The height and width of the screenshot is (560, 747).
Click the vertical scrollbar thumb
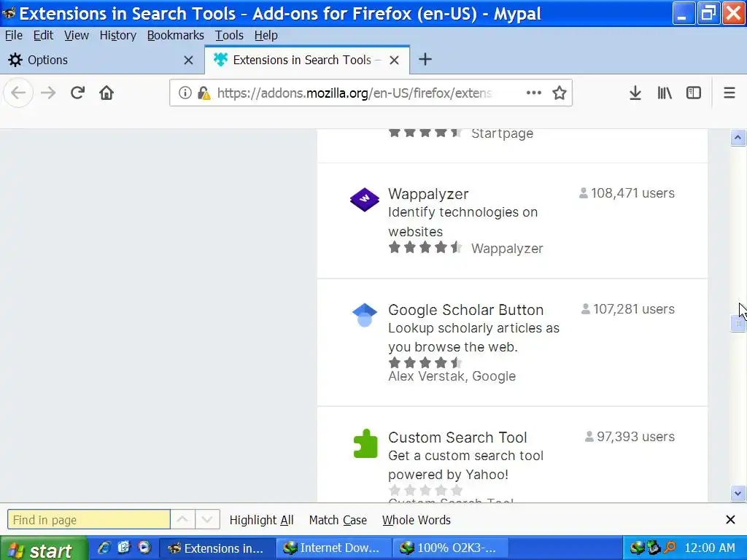(x=738, y=323)
